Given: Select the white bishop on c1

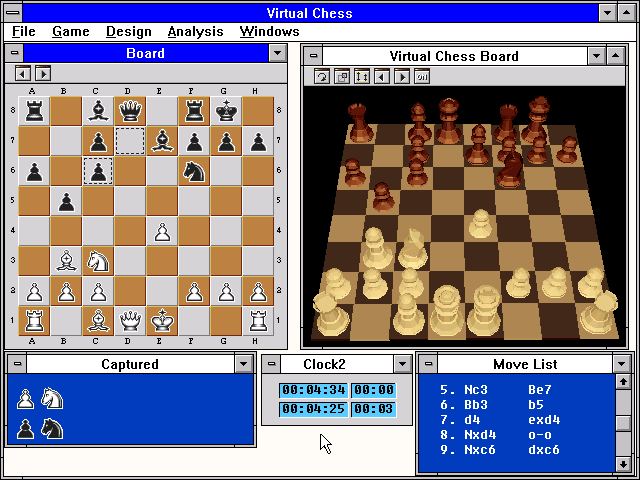Looking at the screenshot, I should coord(98,321).
